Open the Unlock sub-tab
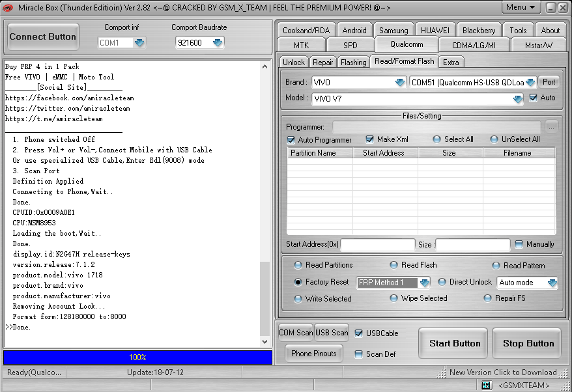 (x=294, y=63)
